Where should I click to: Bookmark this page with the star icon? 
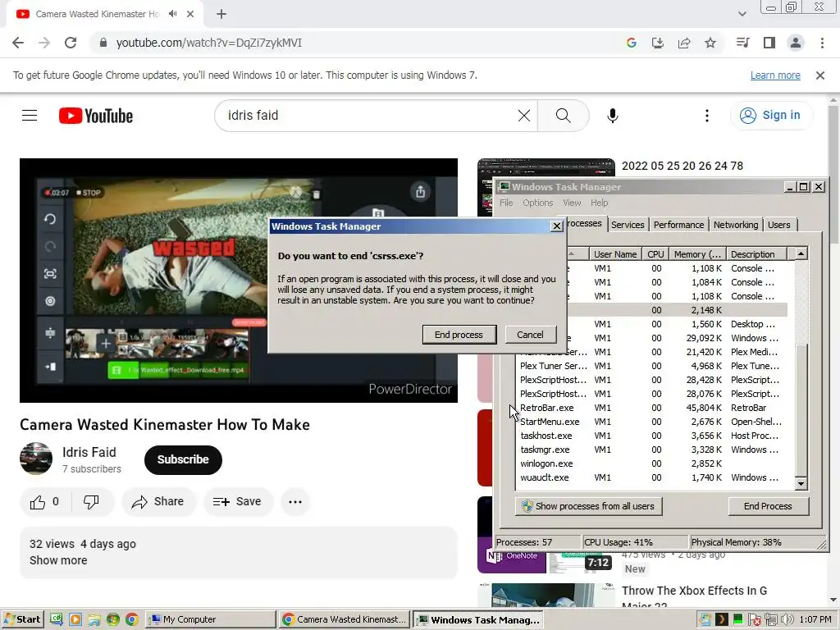(710, 43)
